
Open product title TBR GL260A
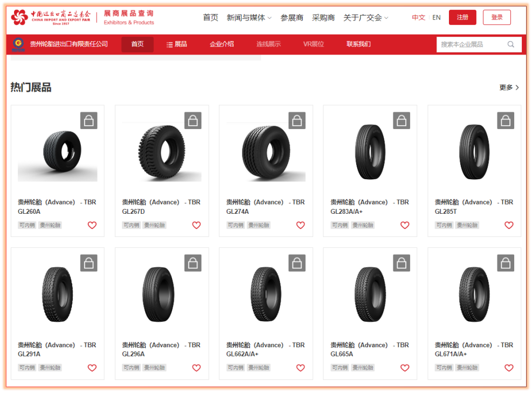[57, 207]
